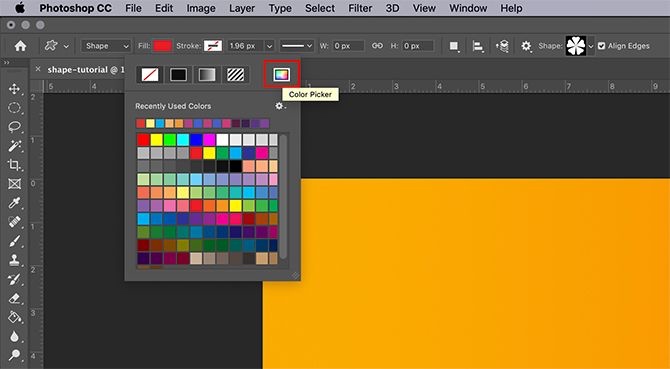This screenshot has width=670, height=369.
Task: Pick the bright green swatch in grid
Action: coord(170,140)
